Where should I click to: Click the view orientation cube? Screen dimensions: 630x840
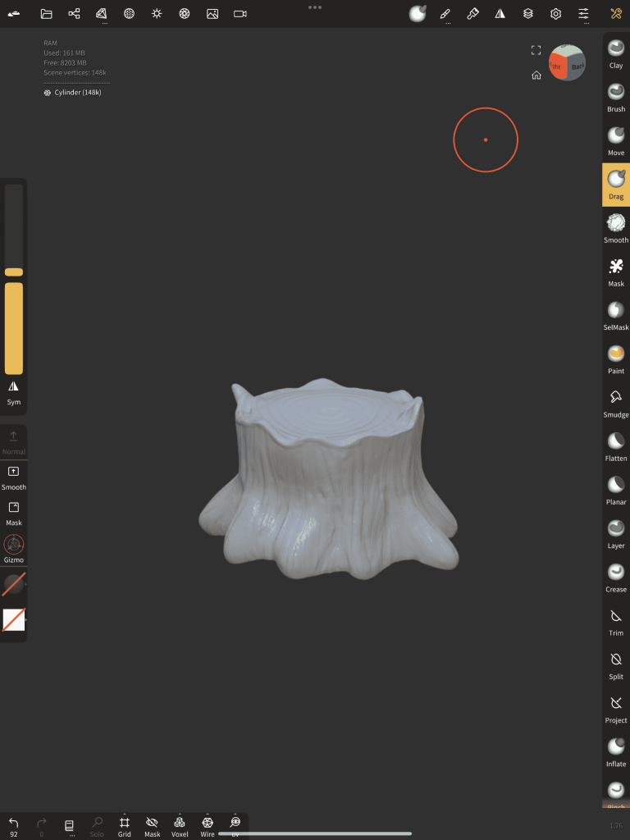click(x=567, y=63)
